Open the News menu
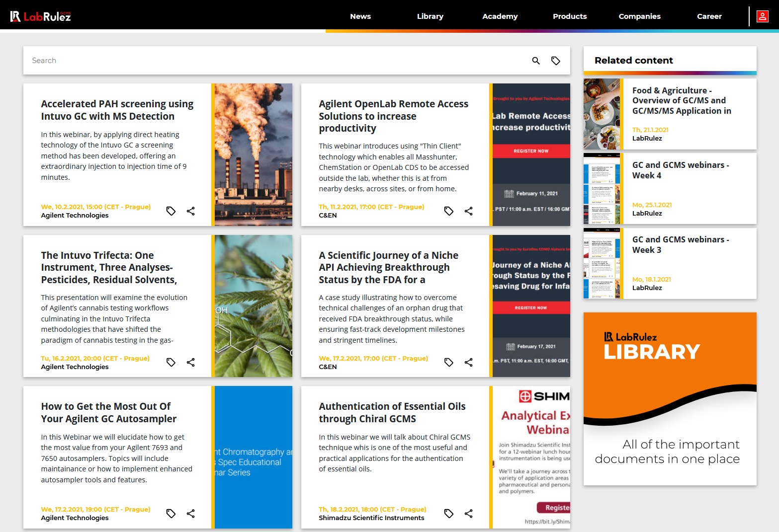The height and width of the screenshot is (532, 779). 360,16
